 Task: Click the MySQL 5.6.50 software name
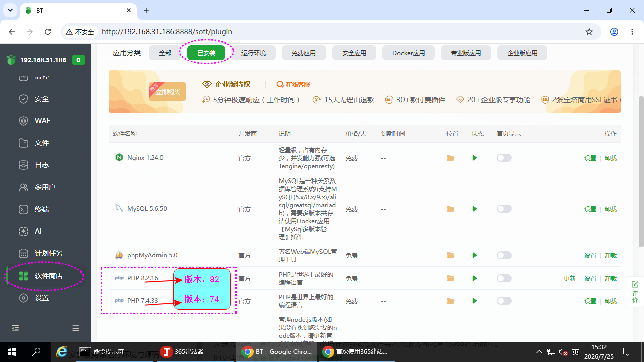(x=147, y=208)
